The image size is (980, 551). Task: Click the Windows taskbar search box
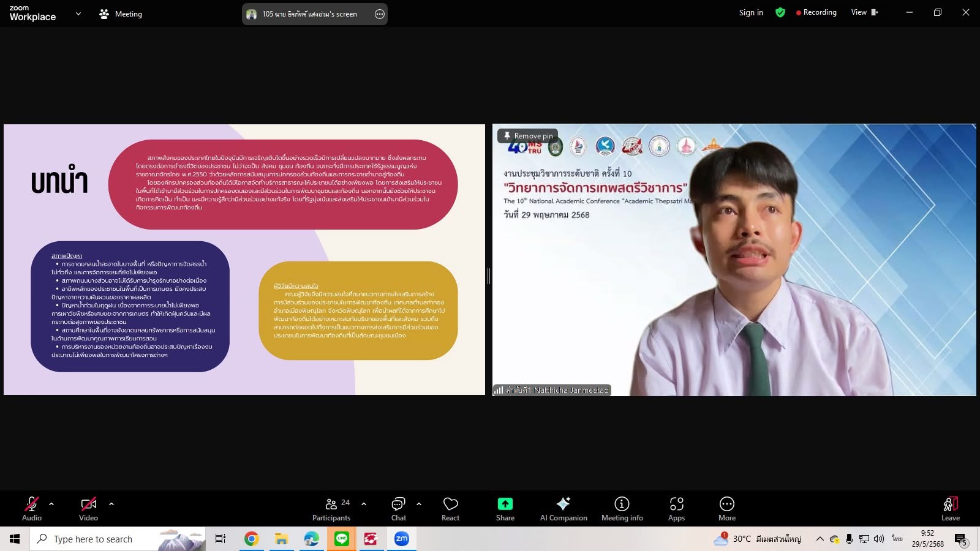93,539
